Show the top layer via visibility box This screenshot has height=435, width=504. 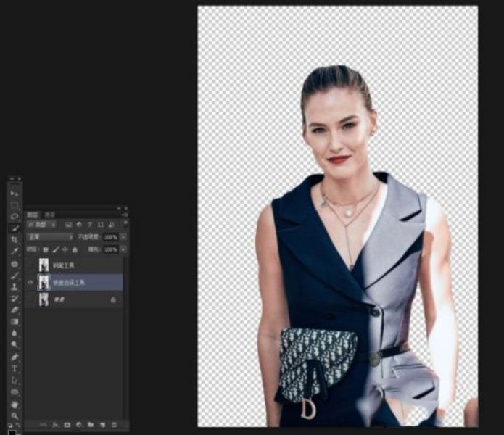[x=30, y=265]
